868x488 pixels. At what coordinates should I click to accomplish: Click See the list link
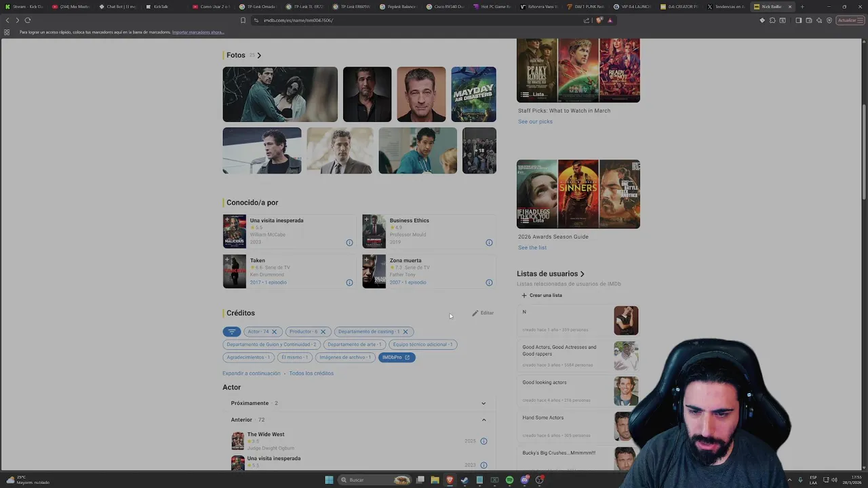point(532,247)
